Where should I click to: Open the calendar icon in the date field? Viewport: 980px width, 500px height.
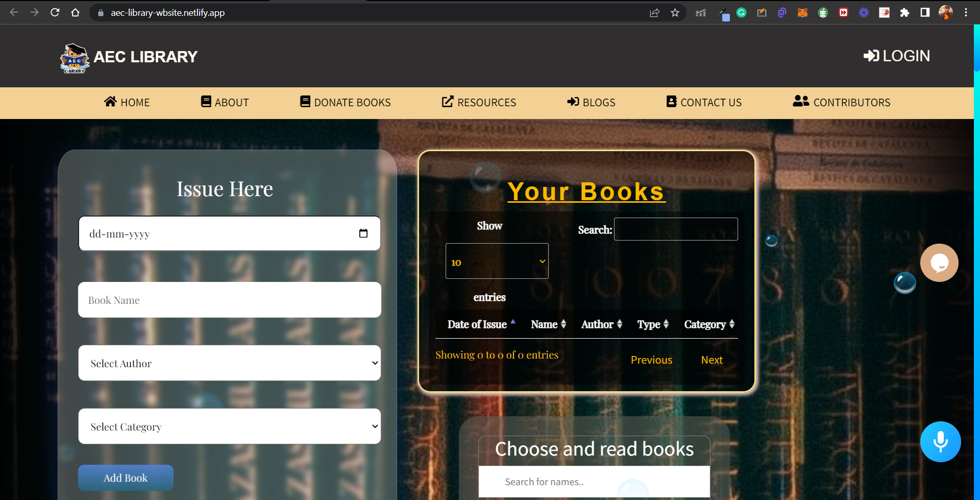click(x=363, y=233)
